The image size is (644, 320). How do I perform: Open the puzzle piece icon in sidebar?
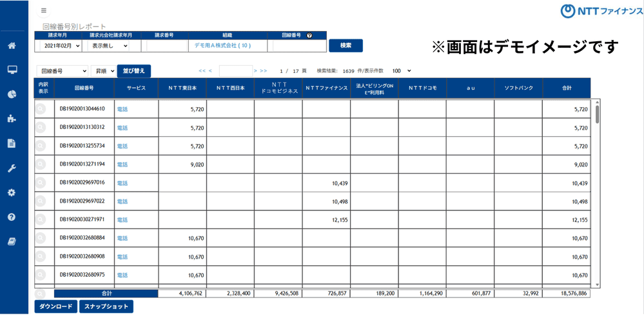(12, 119)
